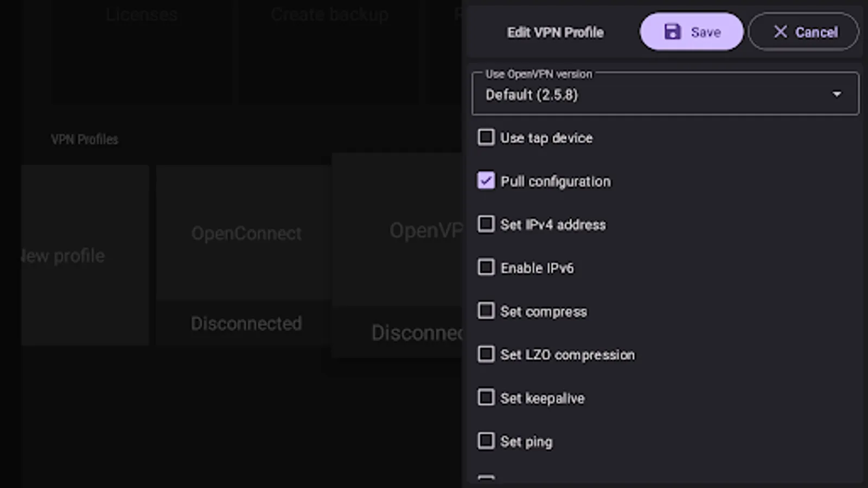
Task: Enable the Set keepalive checkbox
Action: pyautogui.click(x=486, y=397)
